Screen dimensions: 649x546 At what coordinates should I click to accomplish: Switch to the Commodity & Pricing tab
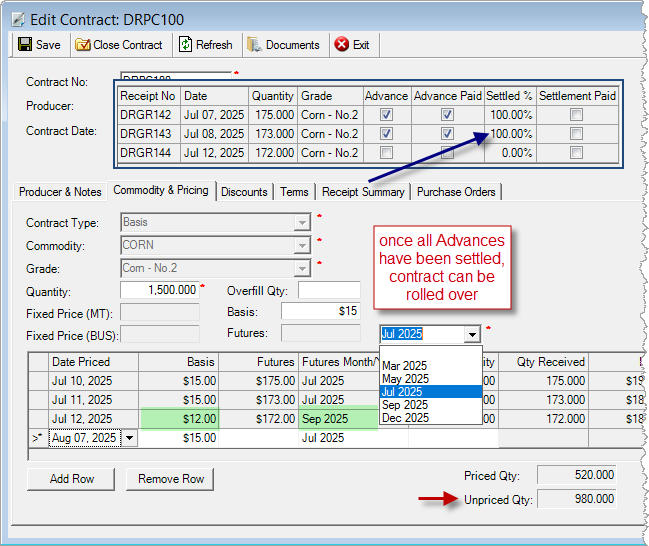161,190
